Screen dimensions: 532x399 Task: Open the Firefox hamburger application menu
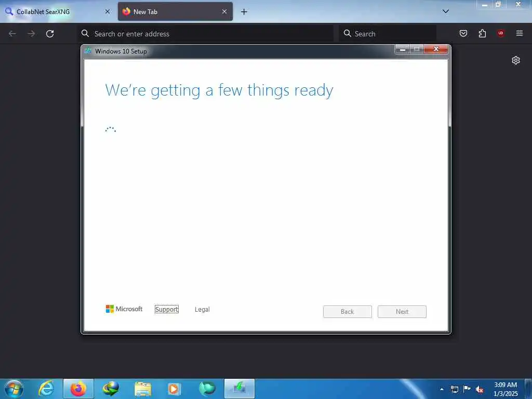click(520, 33)
